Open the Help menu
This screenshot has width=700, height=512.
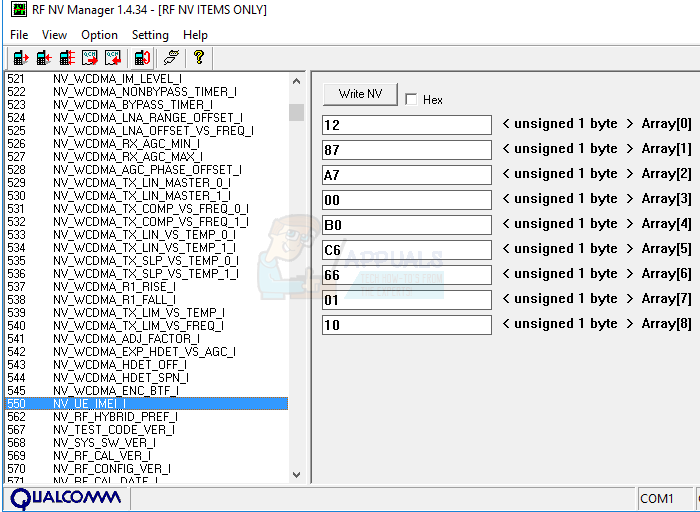(196, 35)
